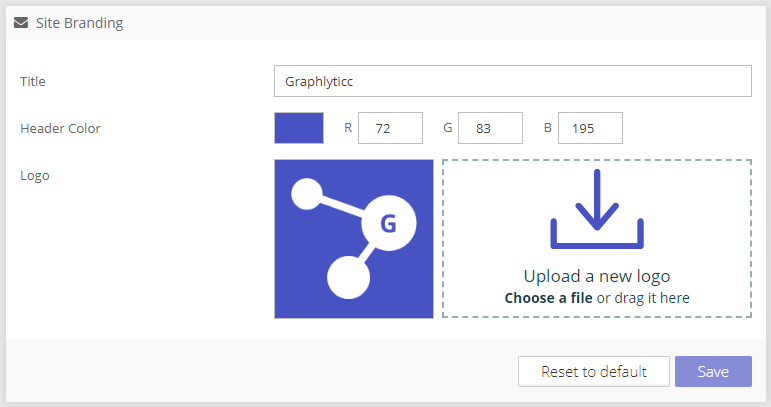
Task: Click the R channel label
Action: point(348,128)
